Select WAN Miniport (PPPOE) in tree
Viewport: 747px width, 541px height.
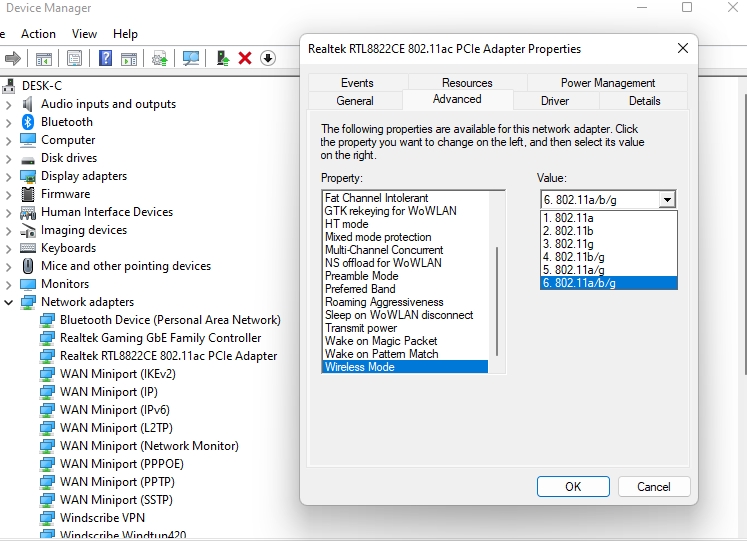point(121,464)
